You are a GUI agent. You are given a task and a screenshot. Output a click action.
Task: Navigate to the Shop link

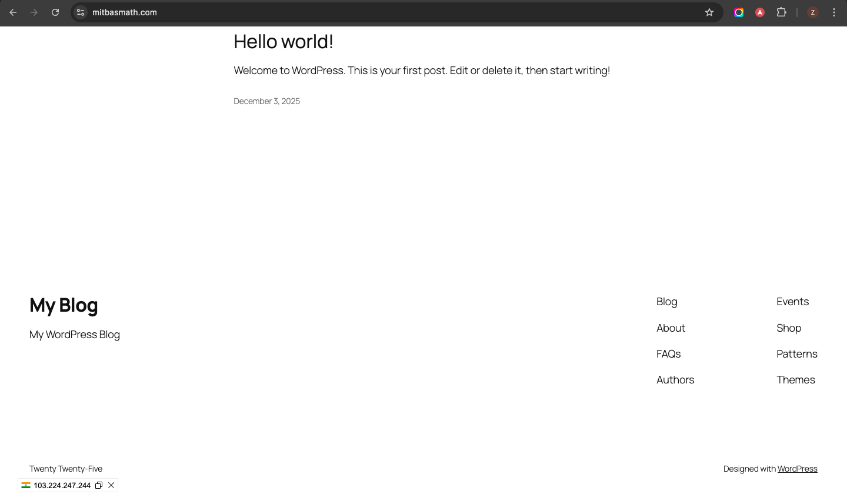[789, 328]
